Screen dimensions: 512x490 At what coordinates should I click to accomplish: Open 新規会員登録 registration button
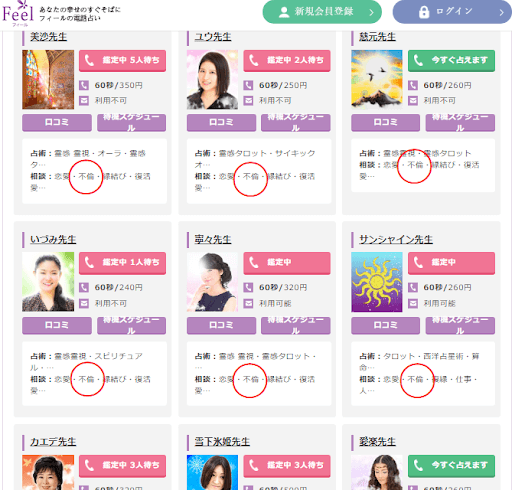click(x=322, y=12)
